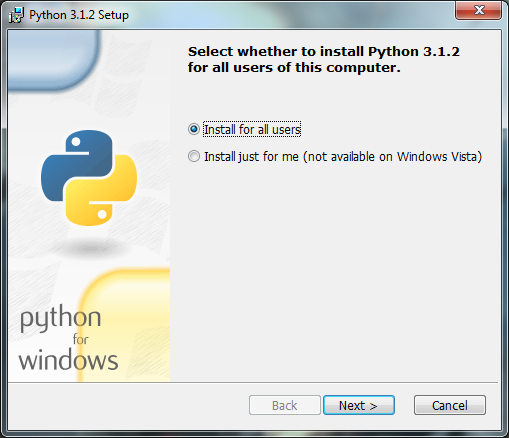
Task: Click the installer icon in the title bar
Action: tap(16, 15)
